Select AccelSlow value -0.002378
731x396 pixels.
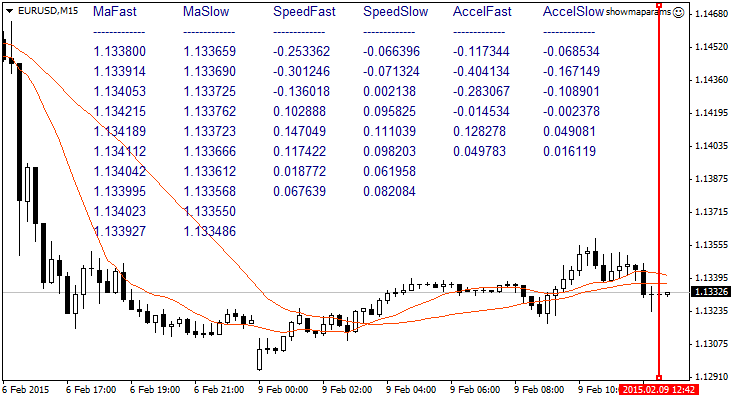tap(572, 111)
